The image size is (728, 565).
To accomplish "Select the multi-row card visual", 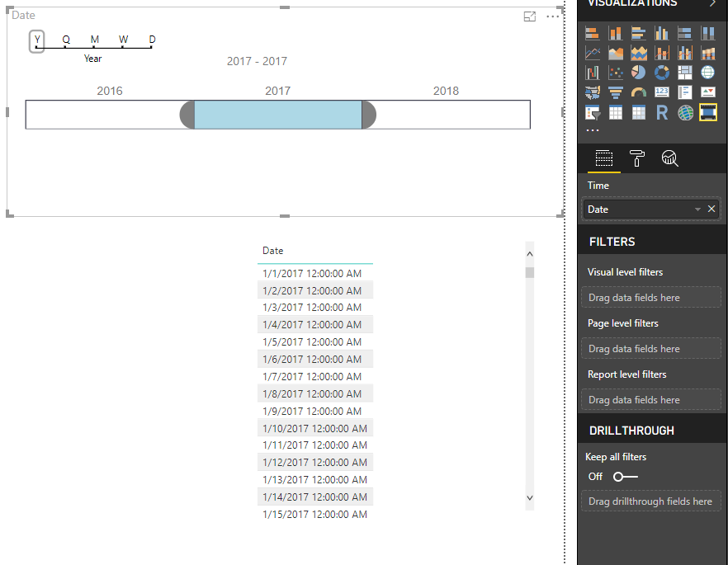I will click(x=685, y=92).
